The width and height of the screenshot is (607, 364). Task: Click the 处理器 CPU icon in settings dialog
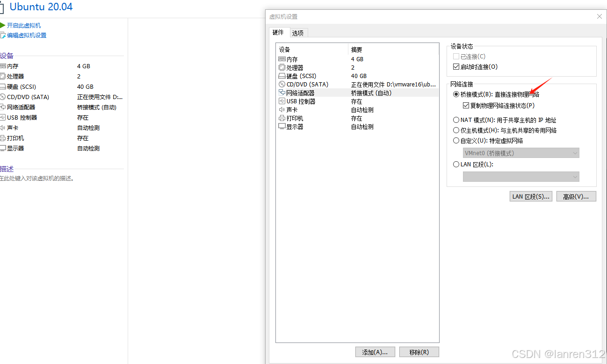[x=282, y=68]
